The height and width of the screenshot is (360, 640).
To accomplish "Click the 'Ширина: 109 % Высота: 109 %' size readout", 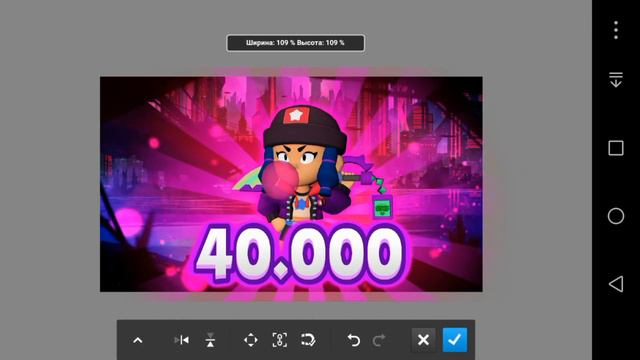I will (x=296, y=43).
